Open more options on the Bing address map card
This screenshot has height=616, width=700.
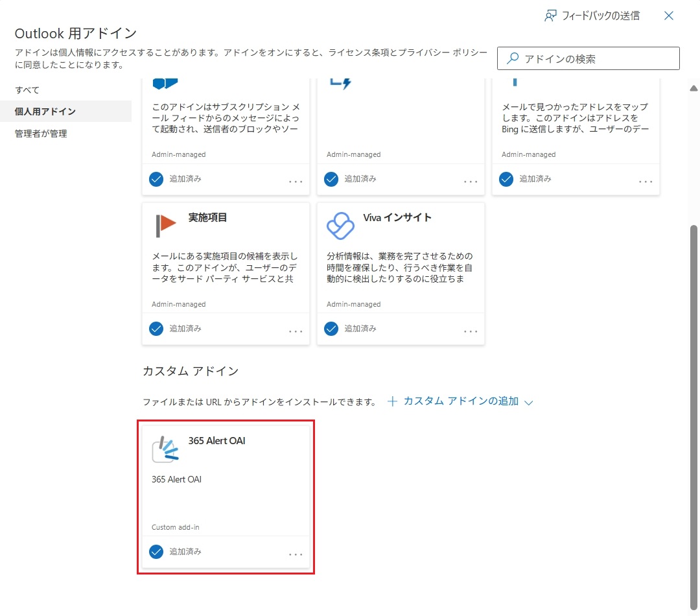(x=646, y=182)
